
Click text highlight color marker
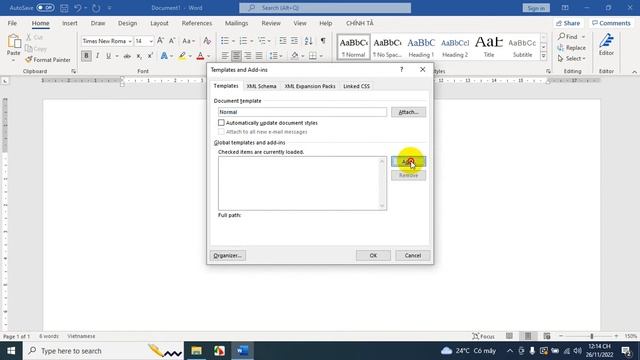click(182, 56)
